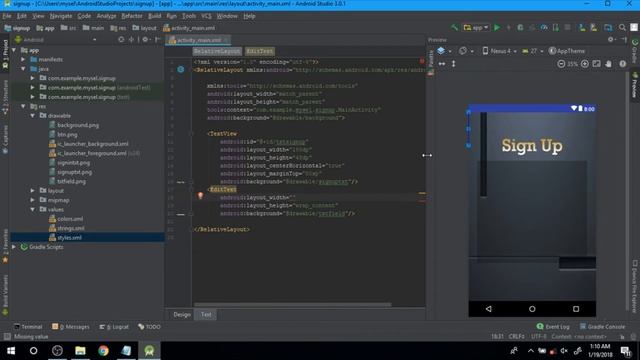This screenshot has height=360, width=640.
Task: Open the Navigate menu
Action: 61,16
